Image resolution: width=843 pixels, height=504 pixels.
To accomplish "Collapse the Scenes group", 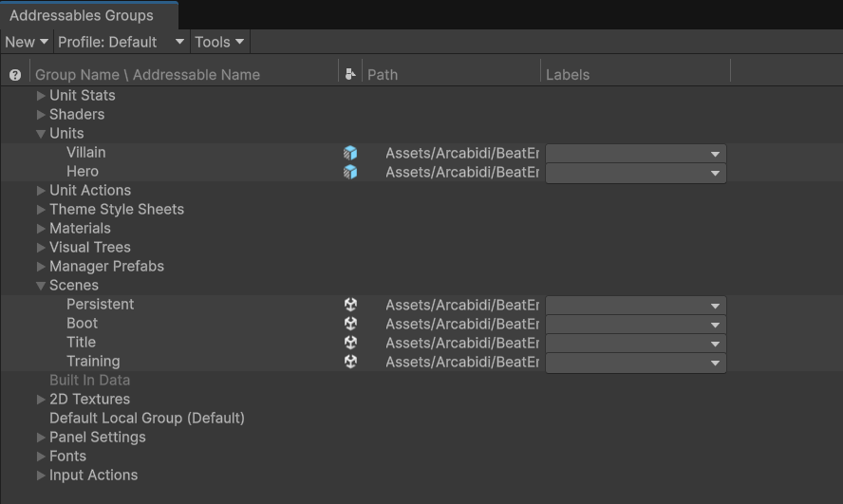I will 41,286.
